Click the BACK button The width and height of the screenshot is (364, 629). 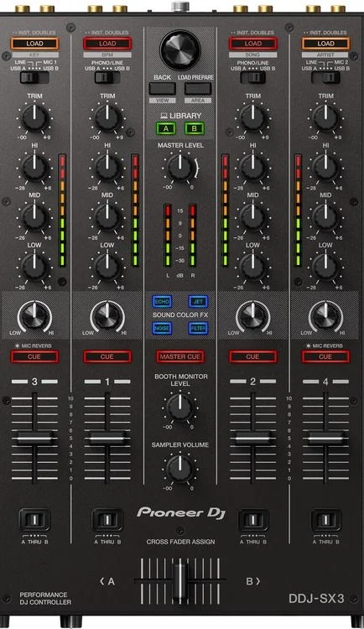(162, 89)
